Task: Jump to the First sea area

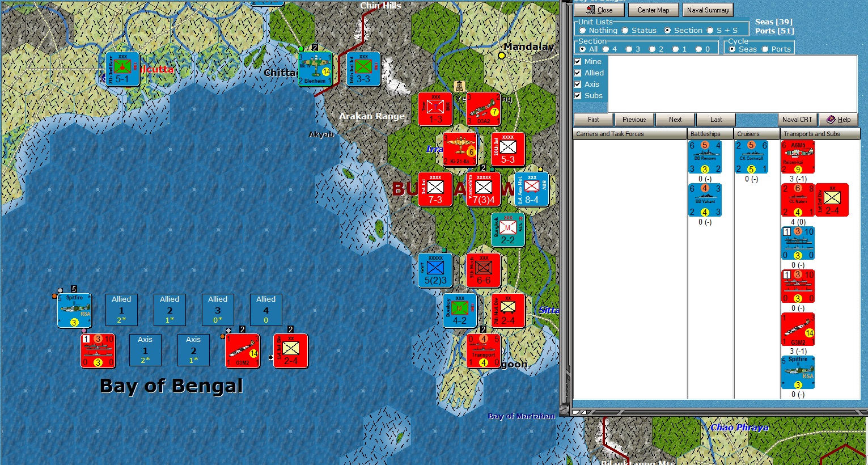Action: (594, 120)
